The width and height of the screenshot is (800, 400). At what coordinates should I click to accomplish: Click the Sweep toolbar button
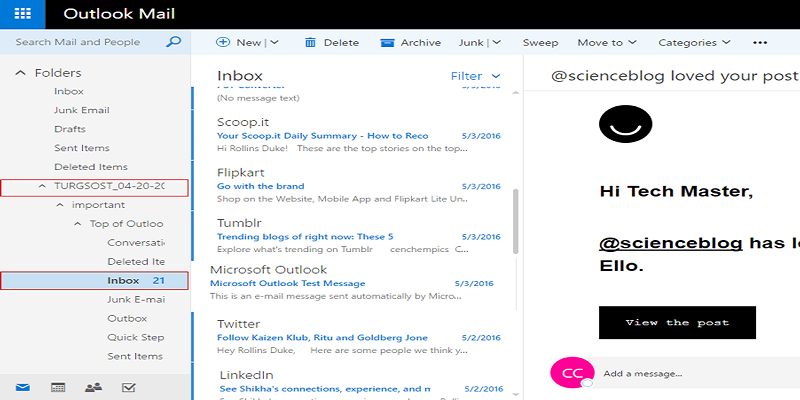540,42
